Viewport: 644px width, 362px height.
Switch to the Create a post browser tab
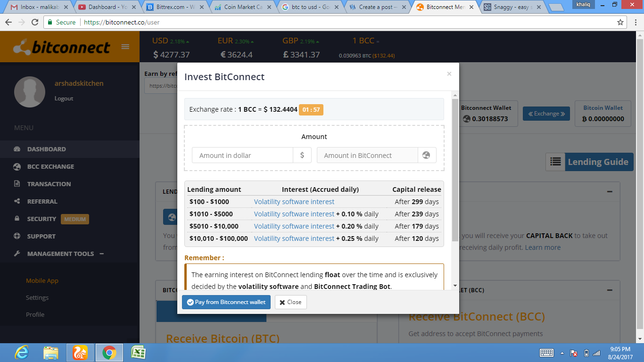tap(378, 7)
